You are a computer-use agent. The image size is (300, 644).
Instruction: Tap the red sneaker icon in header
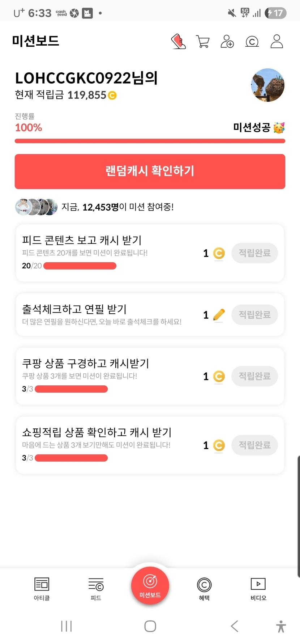click(x=178, y=42)
